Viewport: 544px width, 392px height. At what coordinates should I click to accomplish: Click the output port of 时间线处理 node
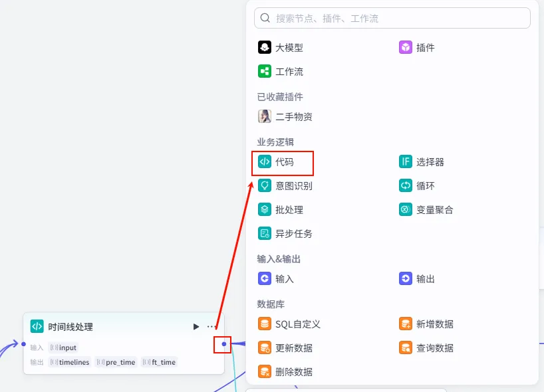224,343
